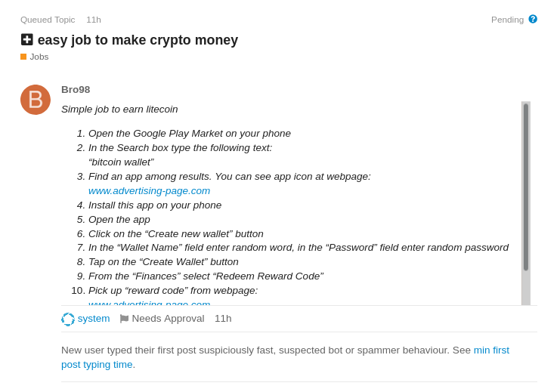
Task: Click the 'Simple job to earn litecoin' text
Action: (x=119, y=109)
